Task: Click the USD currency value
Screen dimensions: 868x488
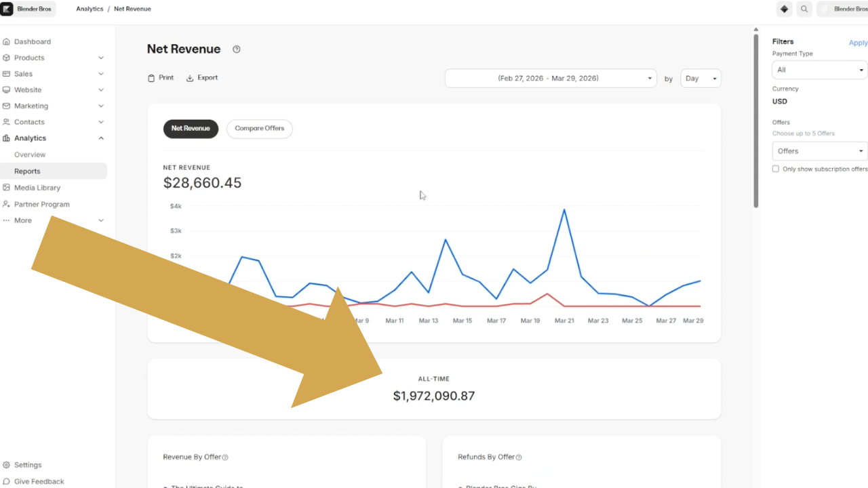Action: tap(780, 102)
